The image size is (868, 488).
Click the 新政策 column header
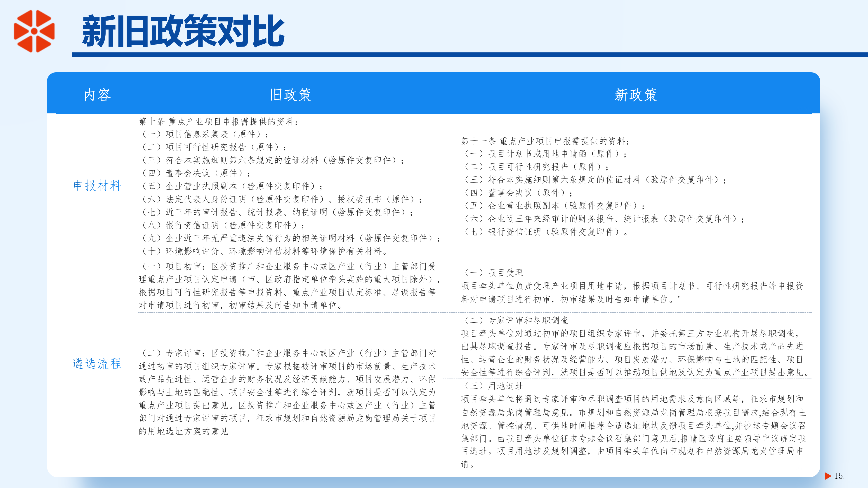coord(636,95)
